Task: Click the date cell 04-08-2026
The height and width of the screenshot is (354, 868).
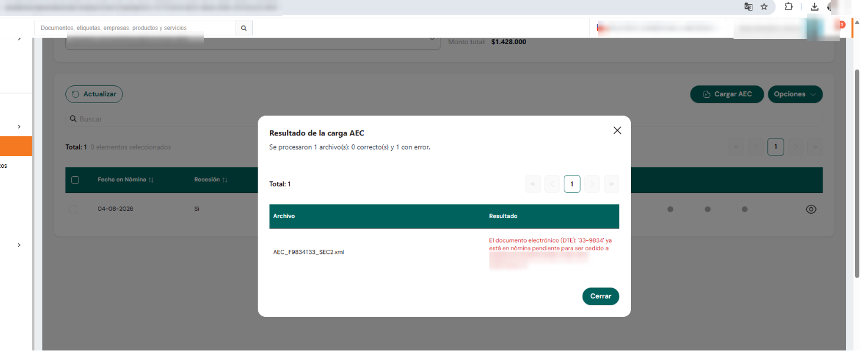Action: click(x=116, y=209)
